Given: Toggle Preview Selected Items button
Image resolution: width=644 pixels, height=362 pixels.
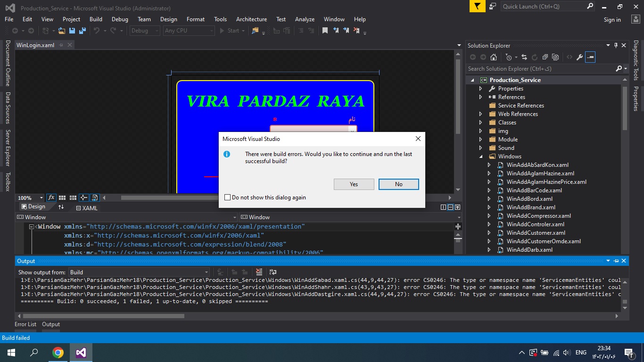Looking at the screenshot, I should coord(590,57).
